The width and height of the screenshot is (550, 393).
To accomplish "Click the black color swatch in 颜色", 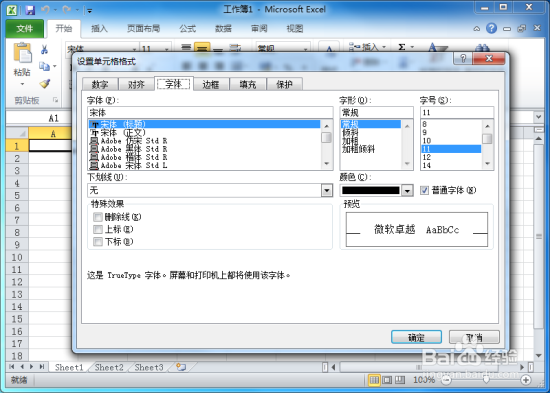I will 370,191.
